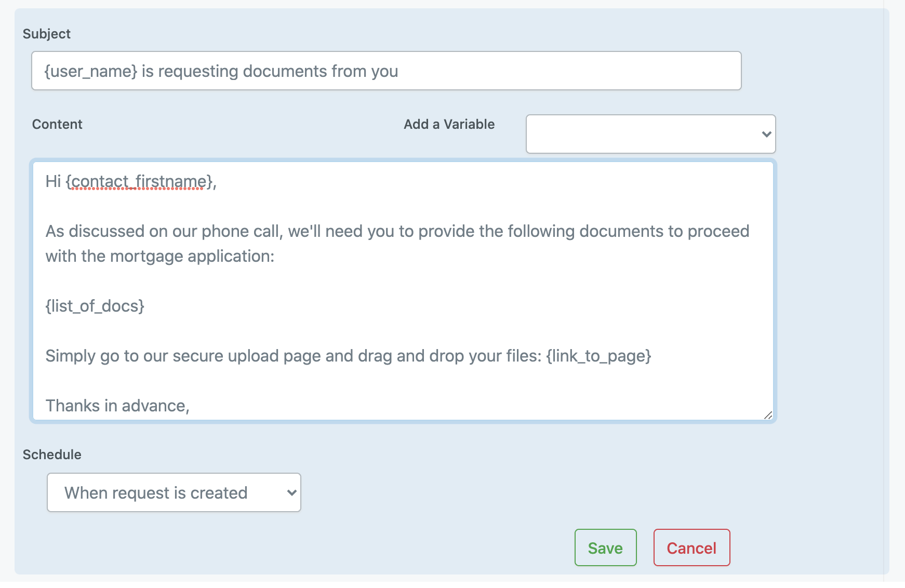This screenshot has height=588, width=905.
Task: Click the textarea resize handle corner
Action: (x=768, y=415)
